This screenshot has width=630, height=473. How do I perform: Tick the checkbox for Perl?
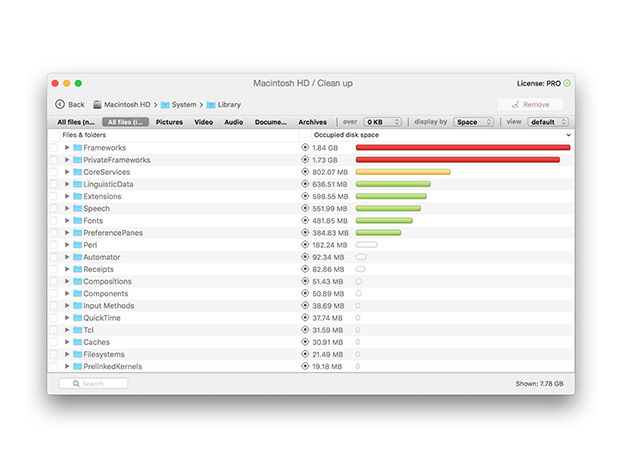53,245
